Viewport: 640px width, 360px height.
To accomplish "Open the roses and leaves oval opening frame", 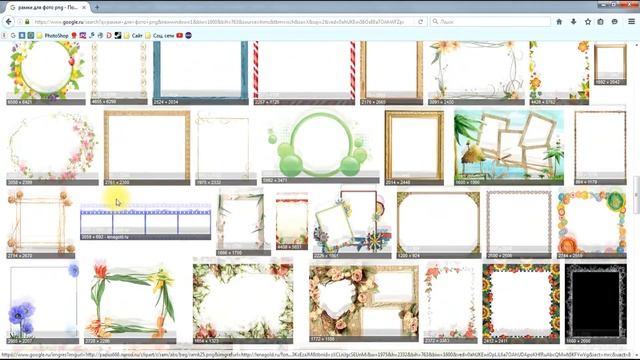I will click(x=243, y=303).
